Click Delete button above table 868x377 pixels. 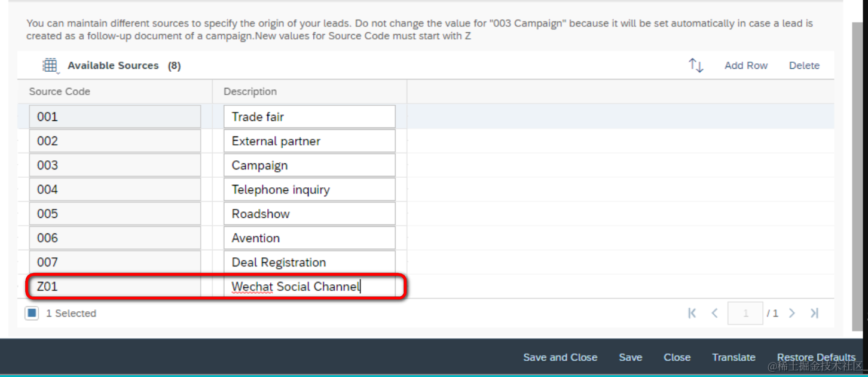click(x=804, y=66)
